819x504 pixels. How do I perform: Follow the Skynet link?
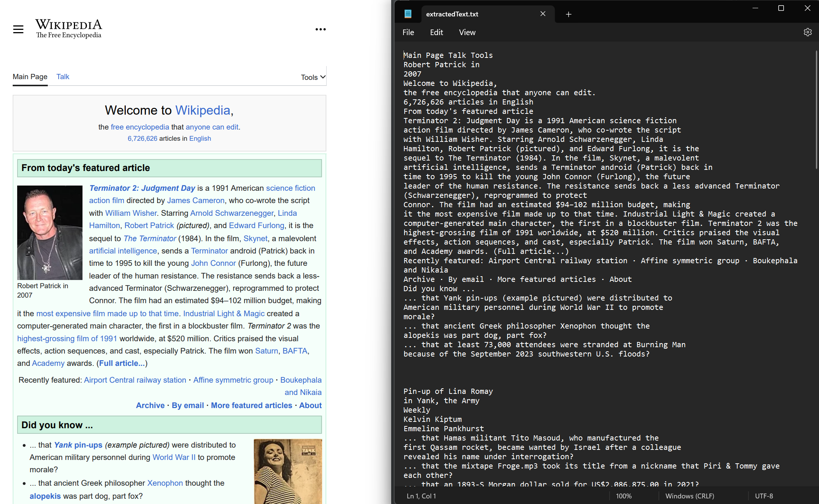pos(255,239)
